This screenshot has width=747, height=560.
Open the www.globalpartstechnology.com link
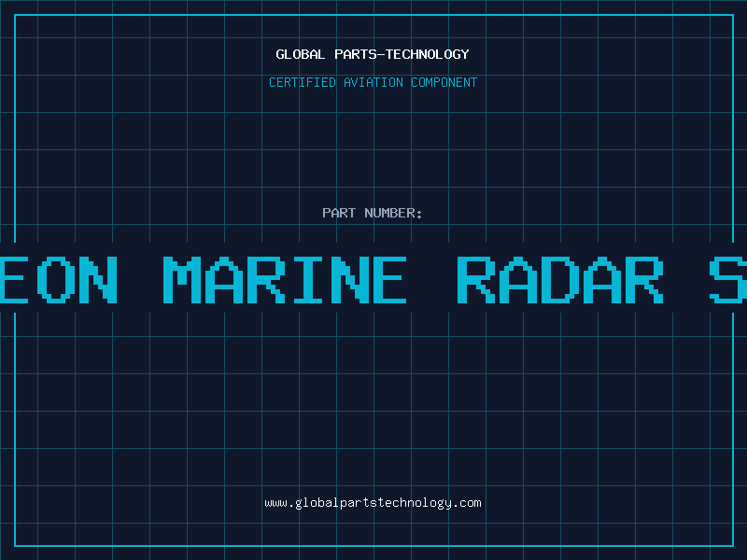click(373, 503)
